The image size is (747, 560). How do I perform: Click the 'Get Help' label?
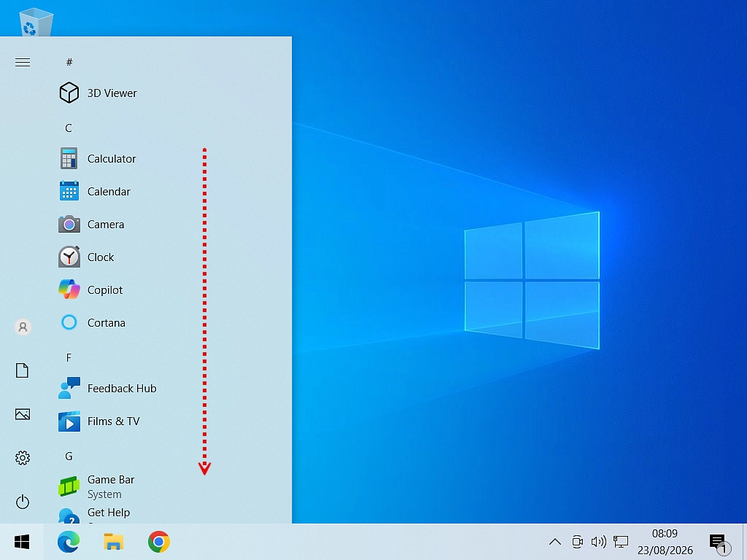(x=109, y=513)
